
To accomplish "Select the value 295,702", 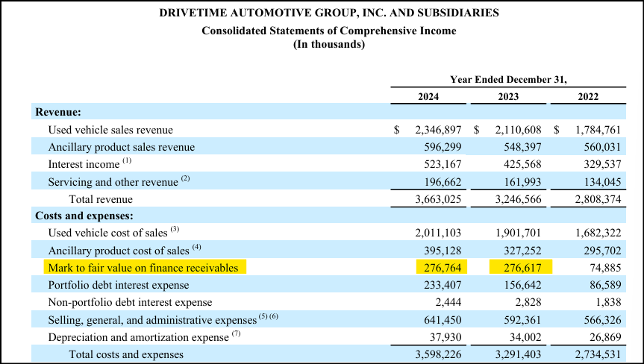I will (602, 251).
